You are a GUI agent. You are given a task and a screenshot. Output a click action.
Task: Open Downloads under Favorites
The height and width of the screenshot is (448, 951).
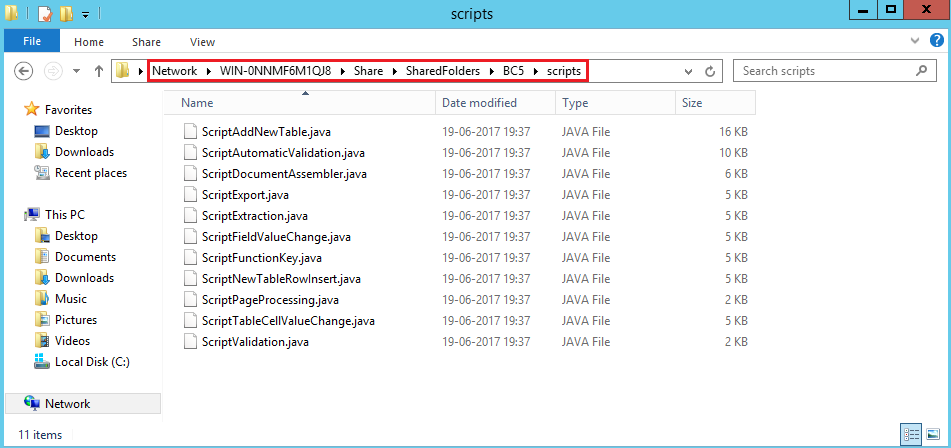[84, 152]
